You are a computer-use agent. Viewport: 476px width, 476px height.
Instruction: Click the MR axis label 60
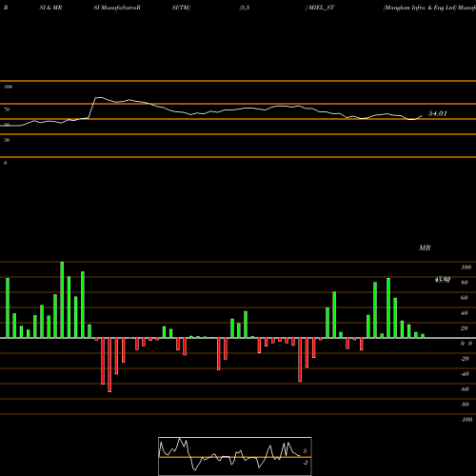465,298
